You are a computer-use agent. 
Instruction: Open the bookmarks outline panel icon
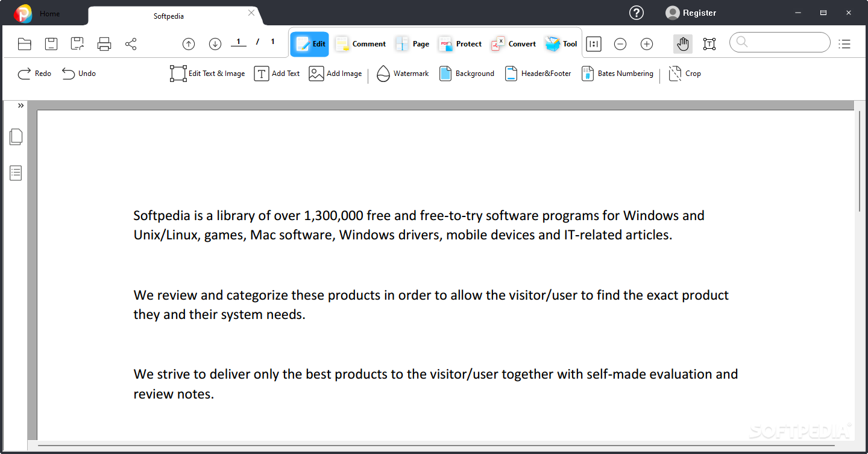(16, 174)
